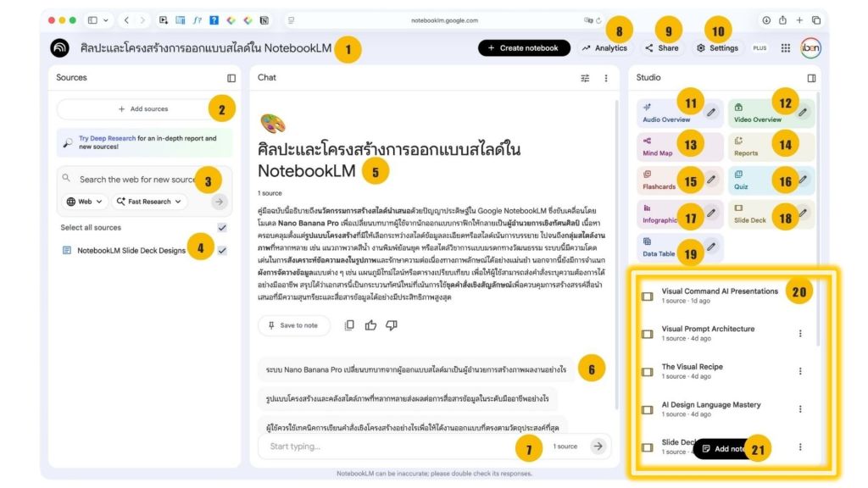Open the chat configuration sliders icon
This screenshot has height=488, width=868.
point(585,77)
